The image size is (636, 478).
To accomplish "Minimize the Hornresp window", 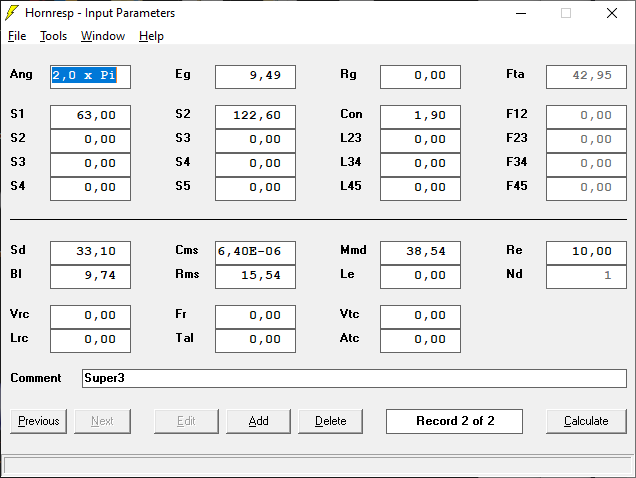I will (521, 13).
